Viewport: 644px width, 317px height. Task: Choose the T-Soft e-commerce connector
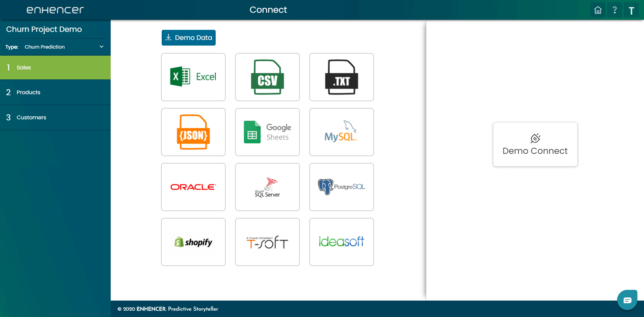click(267, 242)
